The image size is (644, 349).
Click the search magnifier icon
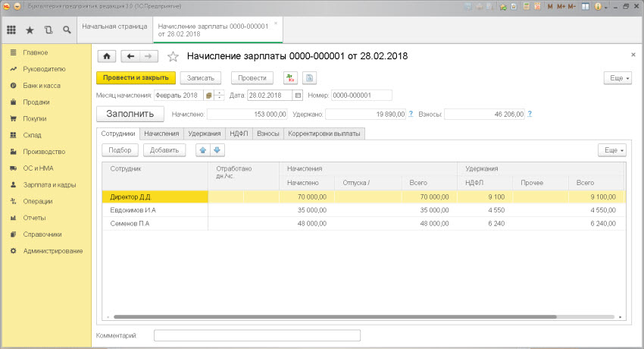[67, 30]
